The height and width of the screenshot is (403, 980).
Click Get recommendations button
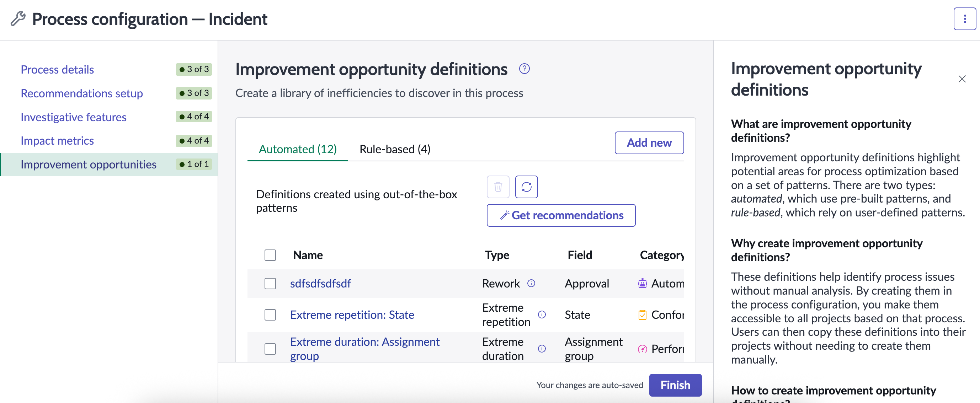561,215
